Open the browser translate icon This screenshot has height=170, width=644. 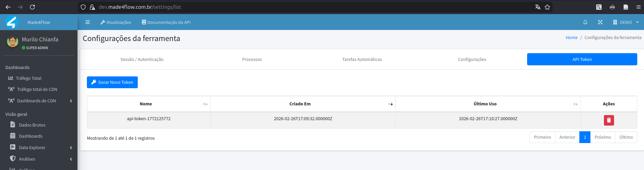[538, 7]
